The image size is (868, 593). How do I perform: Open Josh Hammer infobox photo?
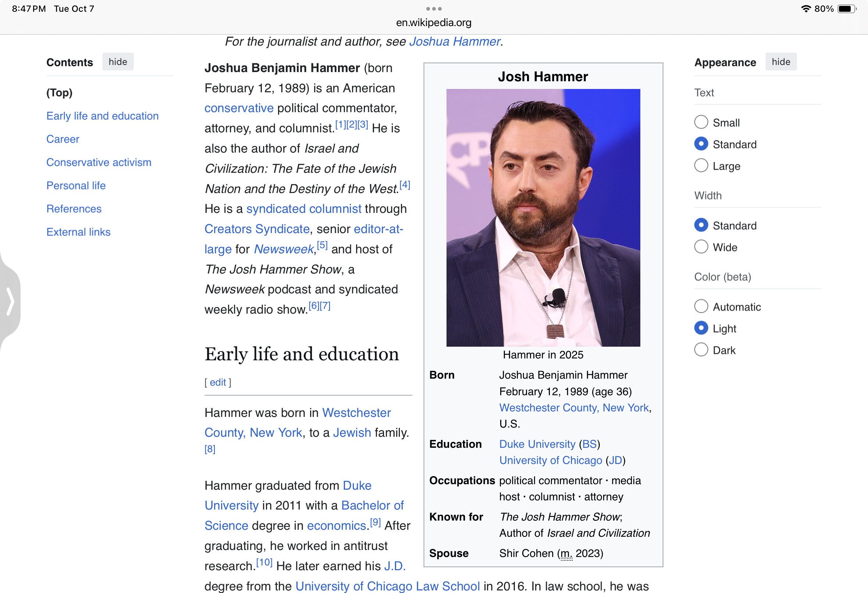pos(543,217)
